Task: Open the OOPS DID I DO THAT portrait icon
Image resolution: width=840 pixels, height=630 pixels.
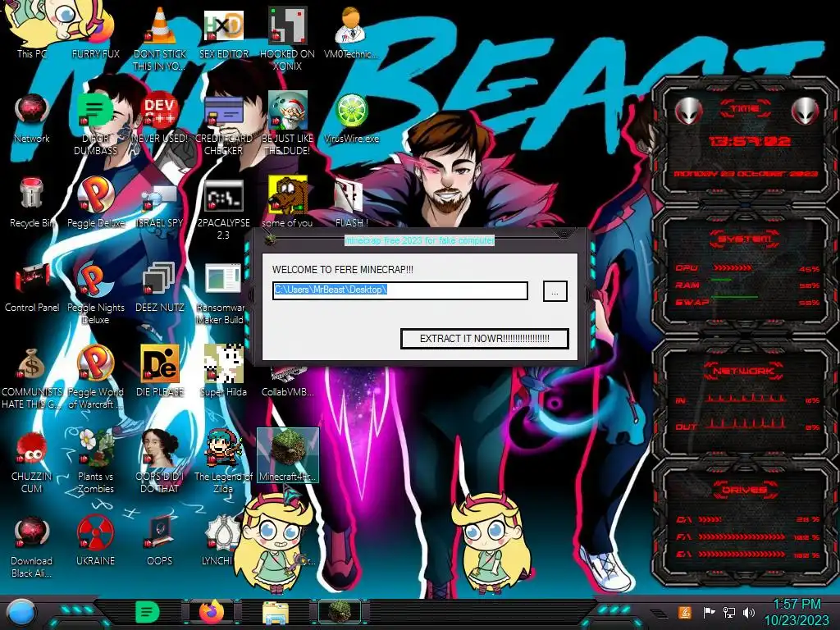Action: [160, 462]
